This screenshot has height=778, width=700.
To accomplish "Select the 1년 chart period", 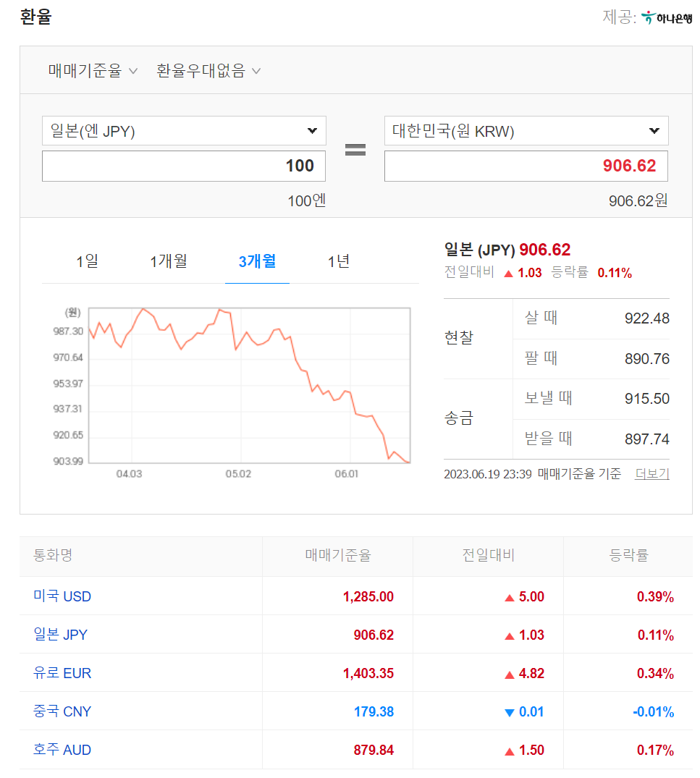I will (x=340, y=262).
